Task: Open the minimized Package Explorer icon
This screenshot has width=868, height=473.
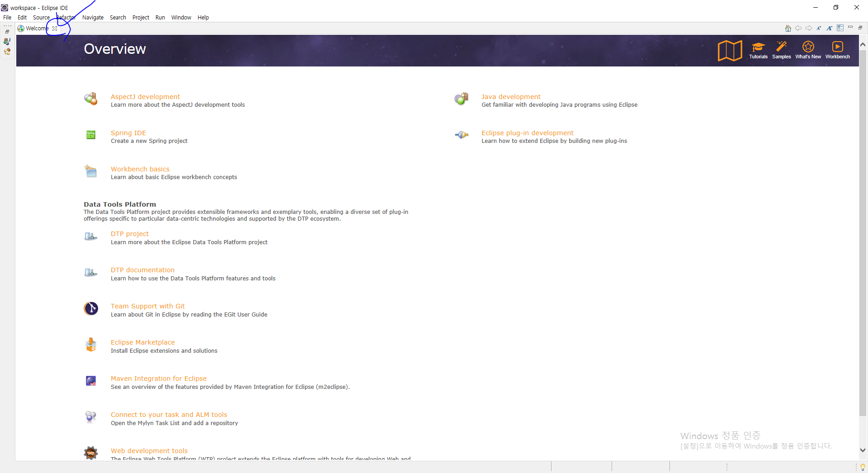Action: (7, 41)
